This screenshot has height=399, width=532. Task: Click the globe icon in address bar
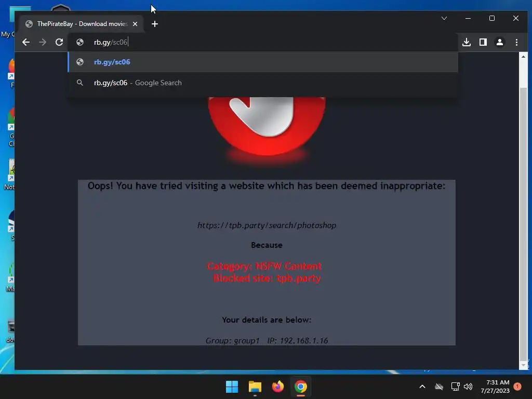[x=80, y=42]
